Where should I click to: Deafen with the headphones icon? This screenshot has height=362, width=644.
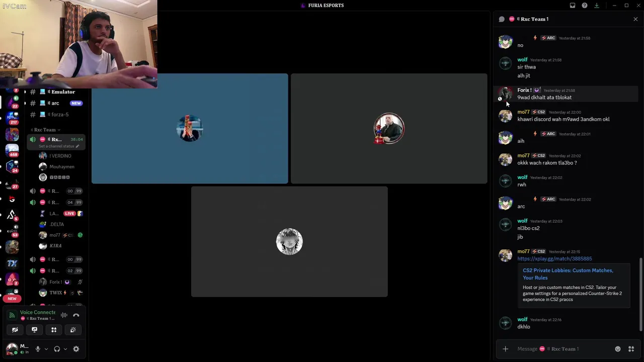point(57,349)
